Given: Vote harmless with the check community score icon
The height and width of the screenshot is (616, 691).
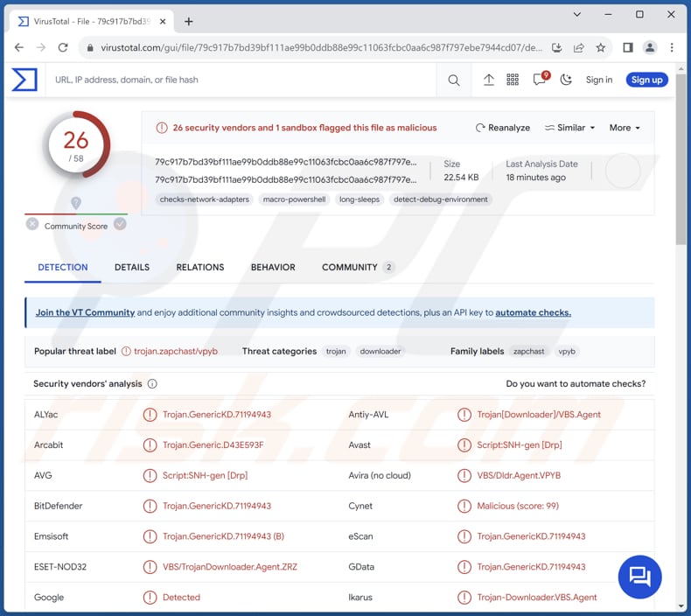Looking at the screenshot, I should [x=120, y=224].
